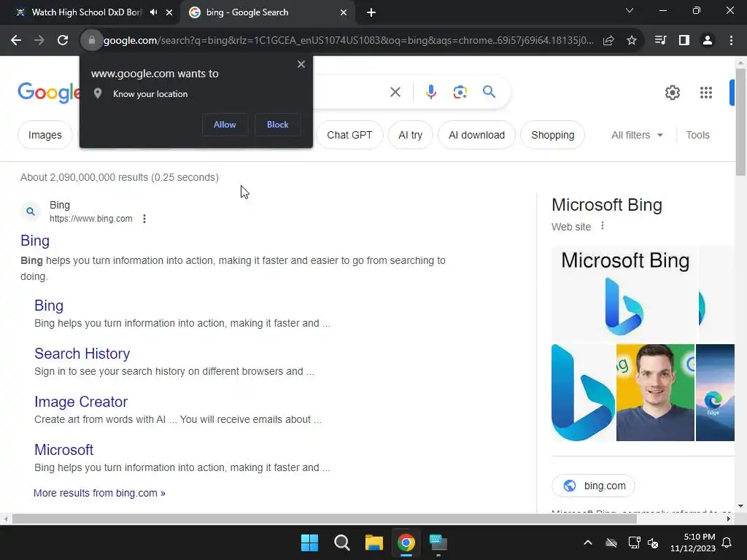
Task: Toggle the Chrome side panel
Action: pyautogui.click(x=684, y=41)
